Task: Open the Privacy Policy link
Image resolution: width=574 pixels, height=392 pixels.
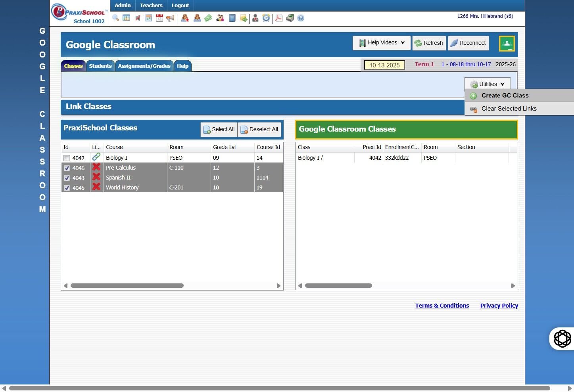Action: point(499,306)
